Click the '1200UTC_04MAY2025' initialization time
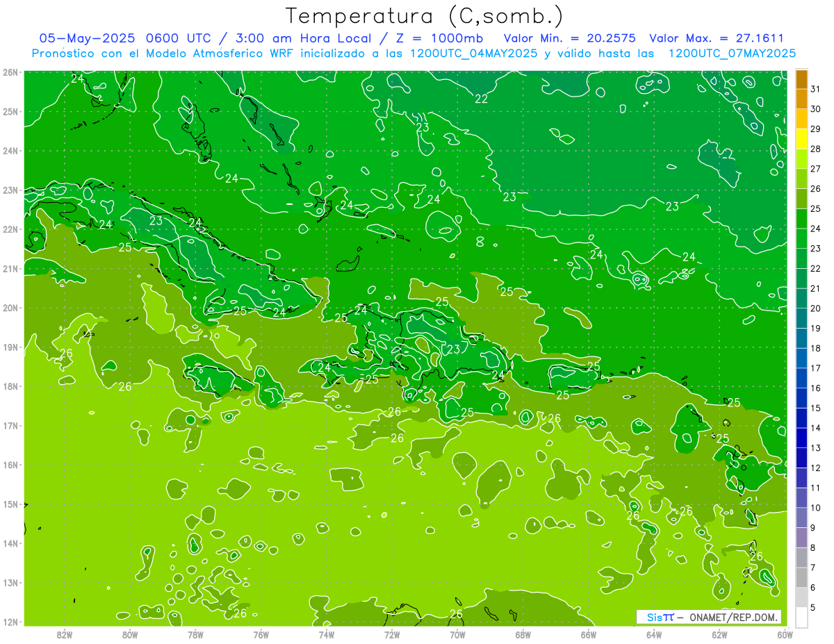Viewport: 834px width, 644px height. tap(473, 53)
